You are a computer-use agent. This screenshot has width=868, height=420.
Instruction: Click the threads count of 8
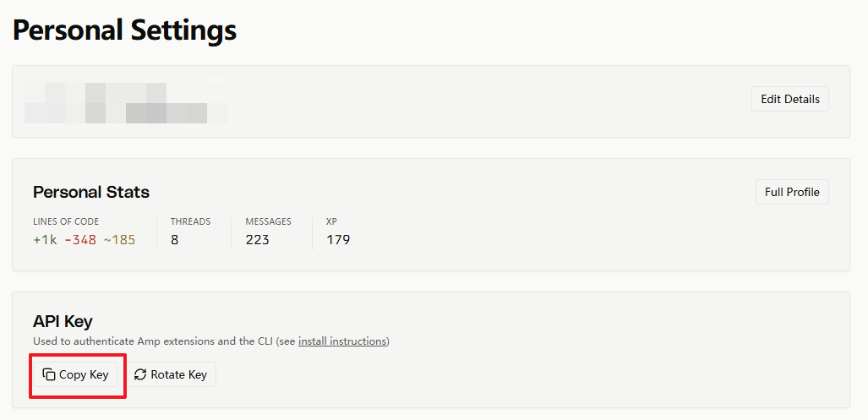(174, 240)
